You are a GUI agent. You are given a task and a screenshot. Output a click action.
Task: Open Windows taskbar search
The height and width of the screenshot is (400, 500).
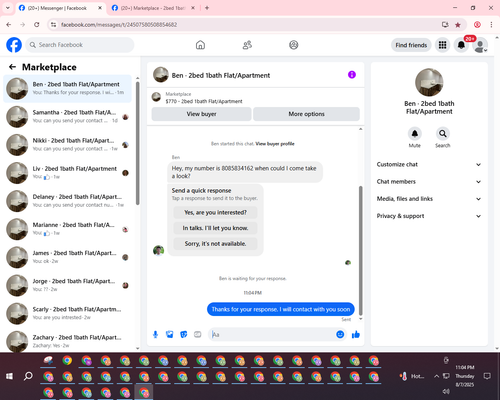click(28, 376)
